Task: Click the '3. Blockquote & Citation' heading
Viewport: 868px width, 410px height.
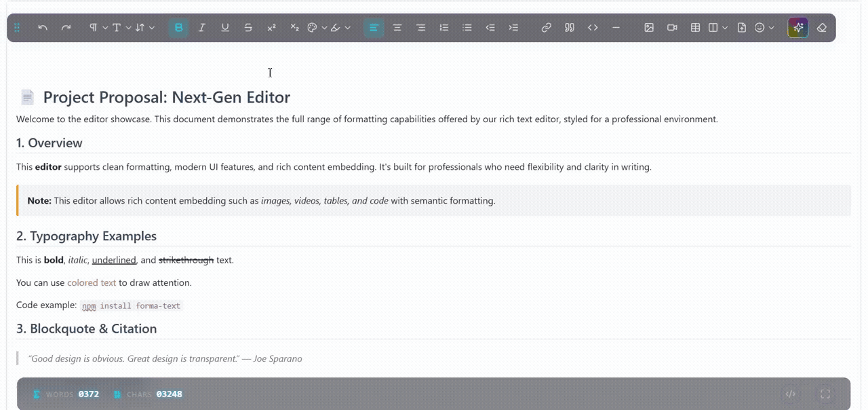Action: 86,329
